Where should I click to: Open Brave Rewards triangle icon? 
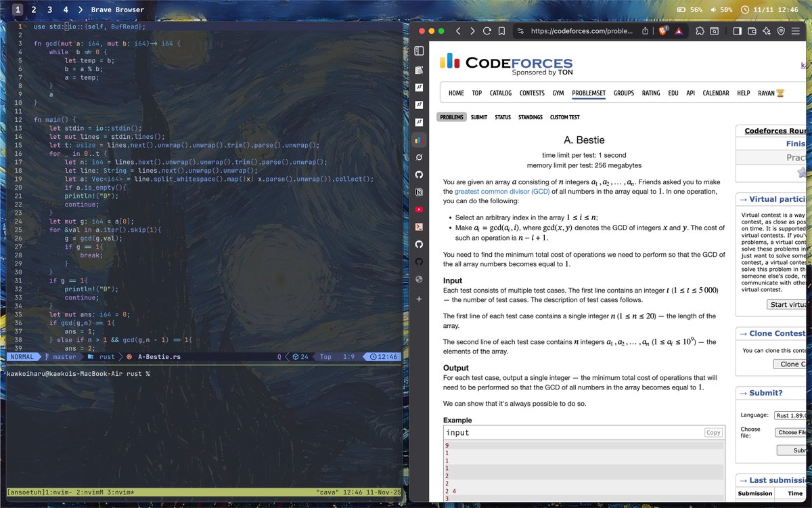tap(679, 31)
